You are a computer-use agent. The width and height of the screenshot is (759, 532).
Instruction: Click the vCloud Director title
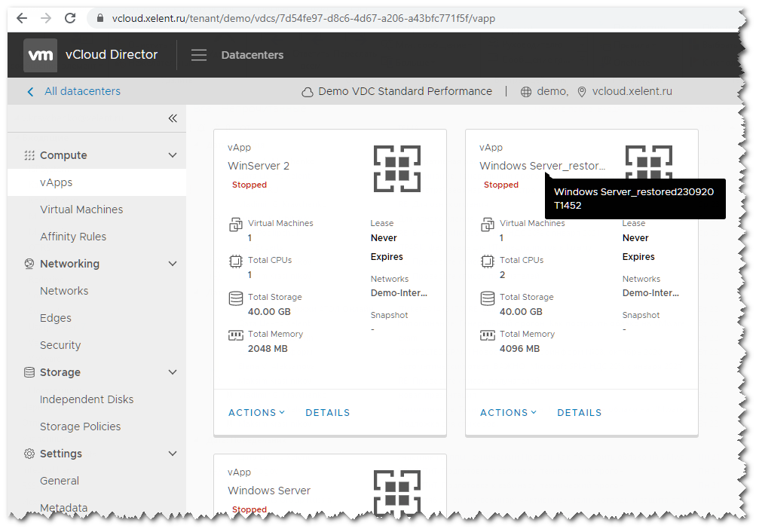click(112, 55)
